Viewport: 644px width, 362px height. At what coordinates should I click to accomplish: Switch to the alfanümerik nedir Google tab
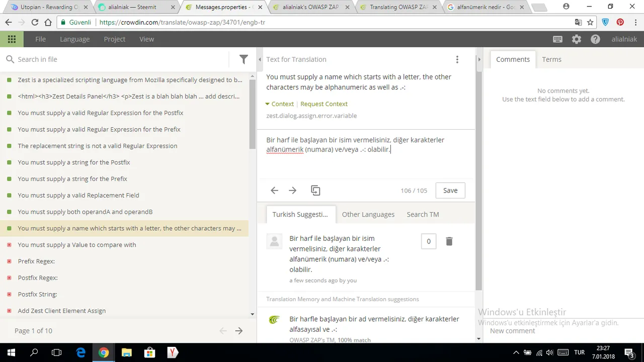(487, 7)
